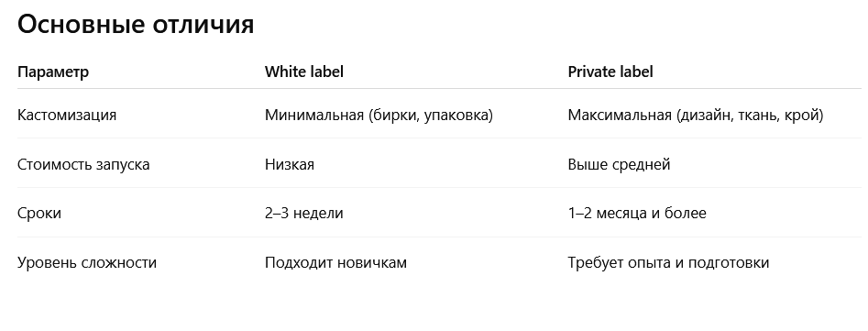Click the '2–3 недели' cell
The width and height of the screenshot is (868, 331).
pyautogui.click(x=304, y=214)
